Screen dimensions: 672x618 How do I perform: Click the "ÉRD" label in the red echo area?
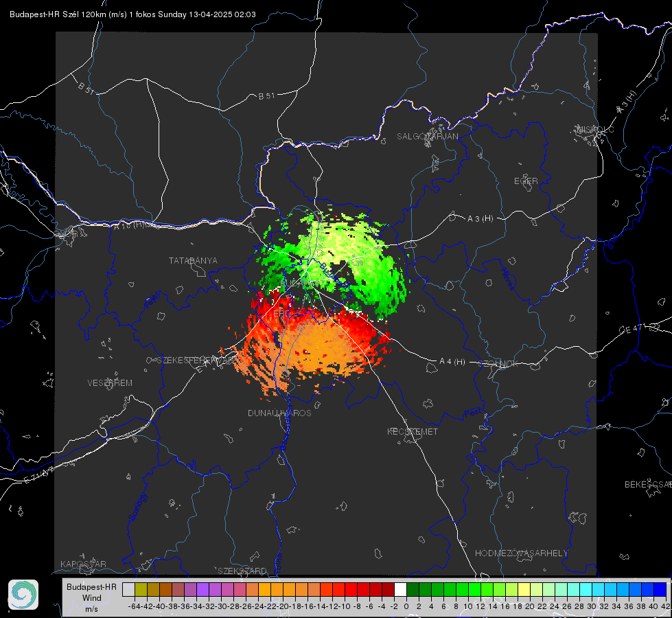pos(281,314)
